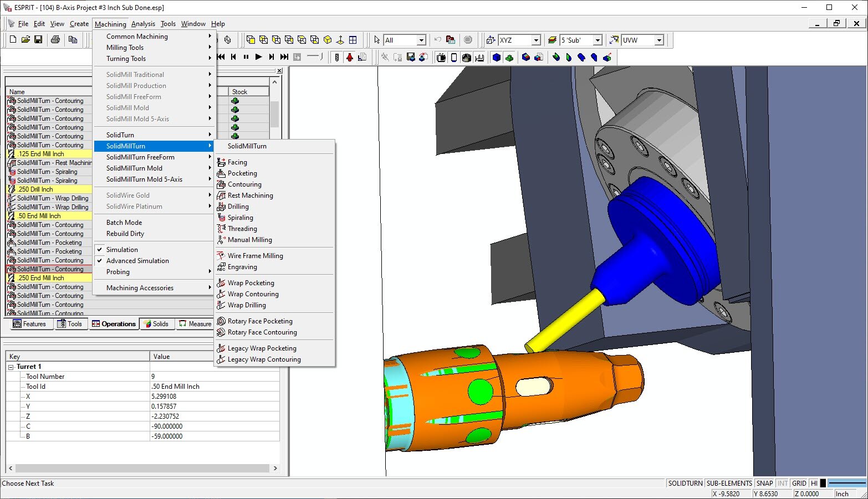Step simulation back one move
The width and height of the screenshot is (868, 499).
point(233,56)
